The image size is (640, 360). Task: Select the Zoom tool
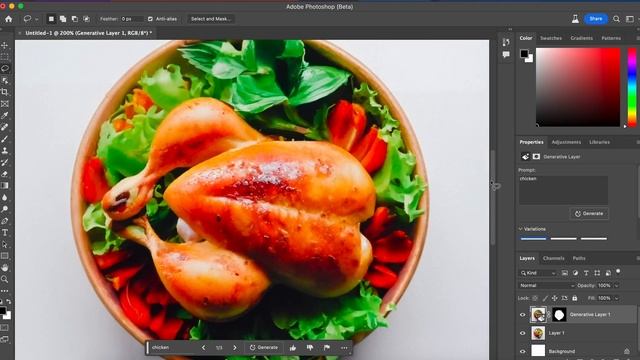[x=5, y=279]
